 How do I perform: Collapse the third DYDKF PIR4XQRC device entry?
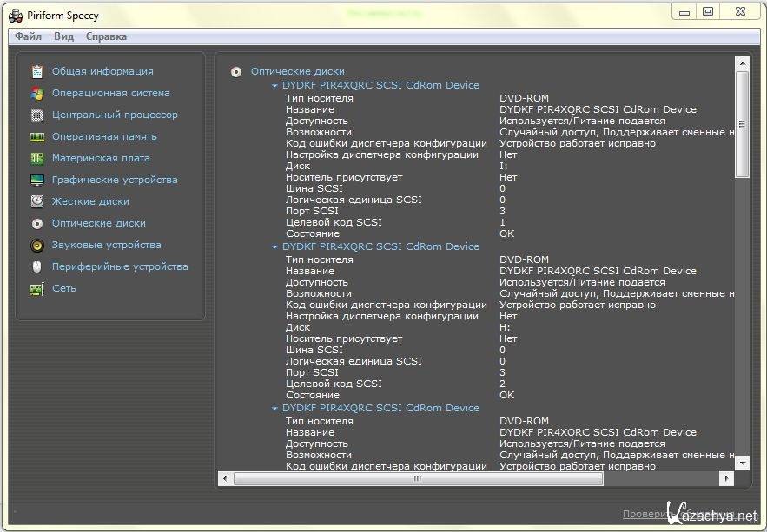(x=275, y=409)
